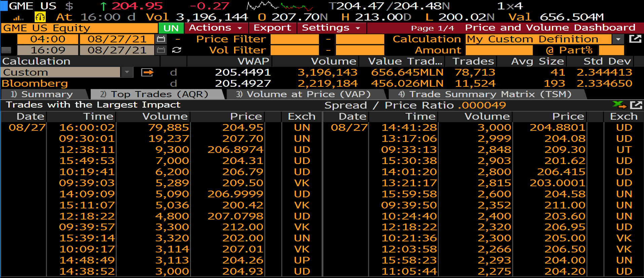644x278 pixels.
Task: Click the Price Filter maximum field
Action: pyautogui.click(x=360, y=39)
